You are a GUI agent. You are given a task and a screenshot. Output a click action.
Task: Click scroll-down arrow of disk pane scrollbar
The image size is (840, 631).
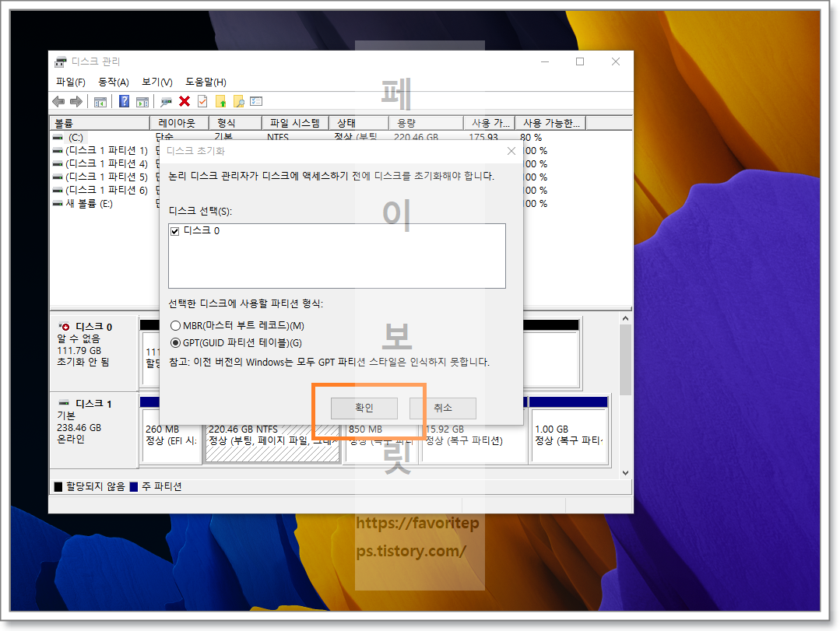(x=625, y=473)
